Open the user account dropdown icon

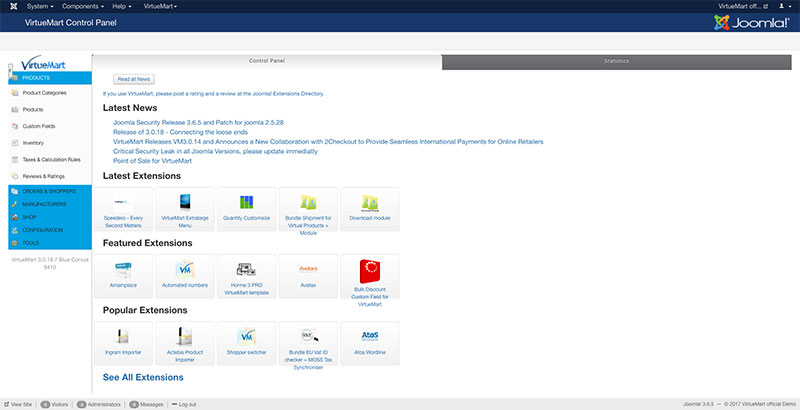click(783, 6)
